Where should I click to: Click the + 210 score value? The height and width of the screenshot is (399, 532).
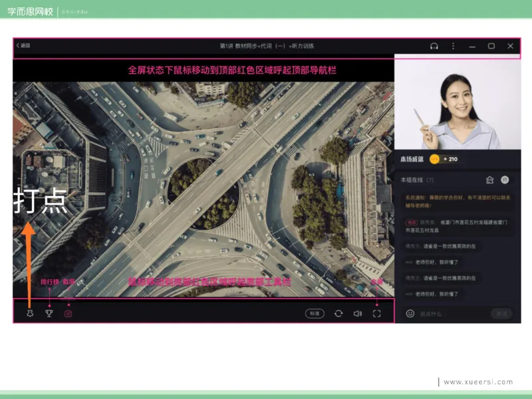[451, 159]
